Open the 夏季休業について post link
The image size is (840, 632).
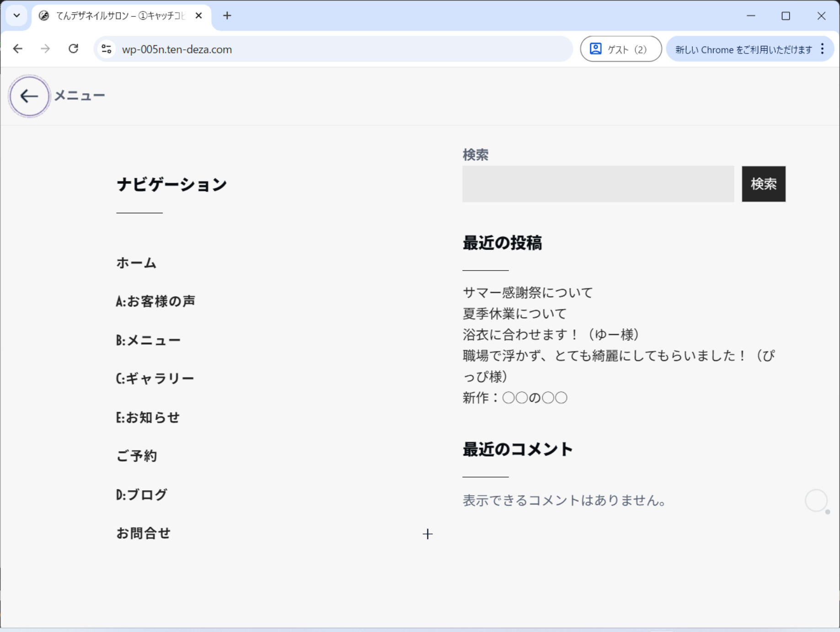pos(514,313)
